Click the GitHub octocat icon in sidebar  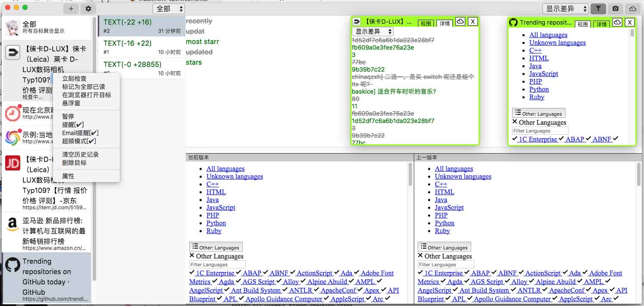coord(13,265)
